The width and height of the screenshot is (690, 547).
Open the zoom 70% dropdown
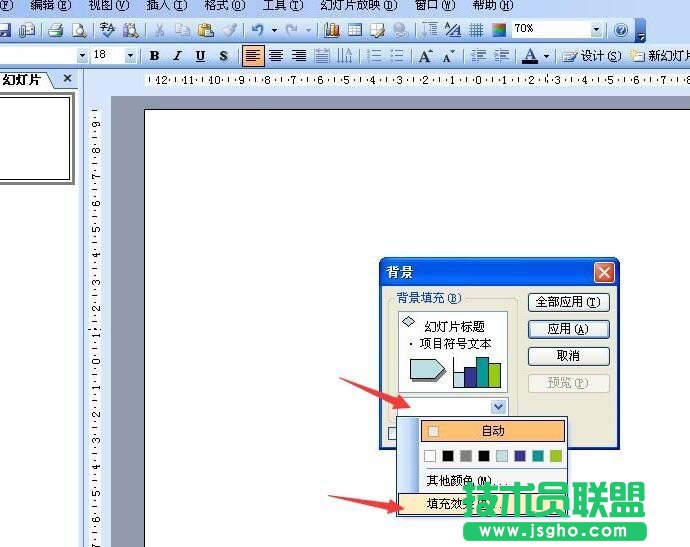597,30
